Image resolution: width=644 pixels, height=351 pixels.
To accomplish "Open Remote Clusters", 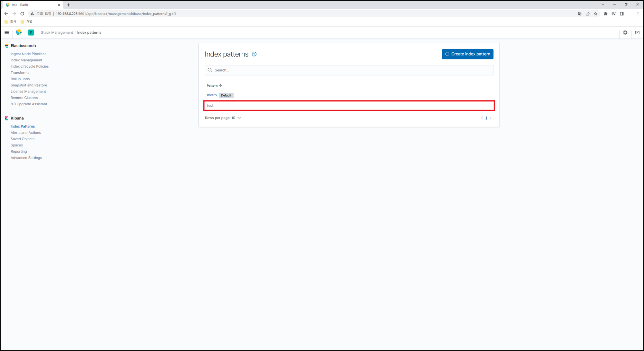I will click(24, 98).
